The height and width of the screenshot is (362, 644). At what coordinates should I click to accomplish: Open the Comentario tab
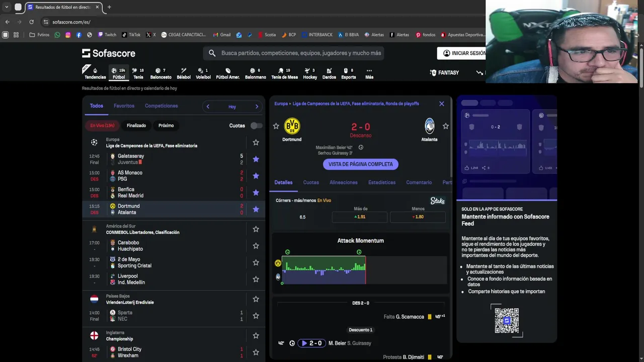click(x=419, y=183)
